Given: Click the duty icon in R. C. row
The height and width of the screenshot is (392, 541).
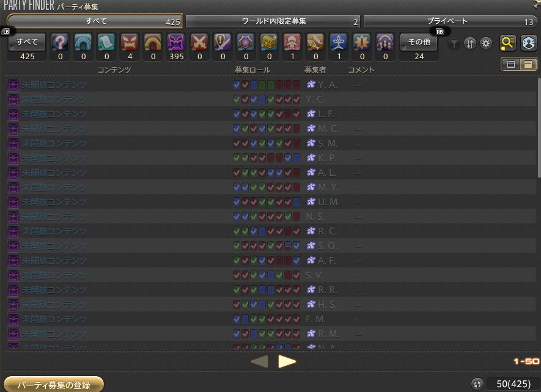Looking at the screenshot, I should click(x=13, y=231).
